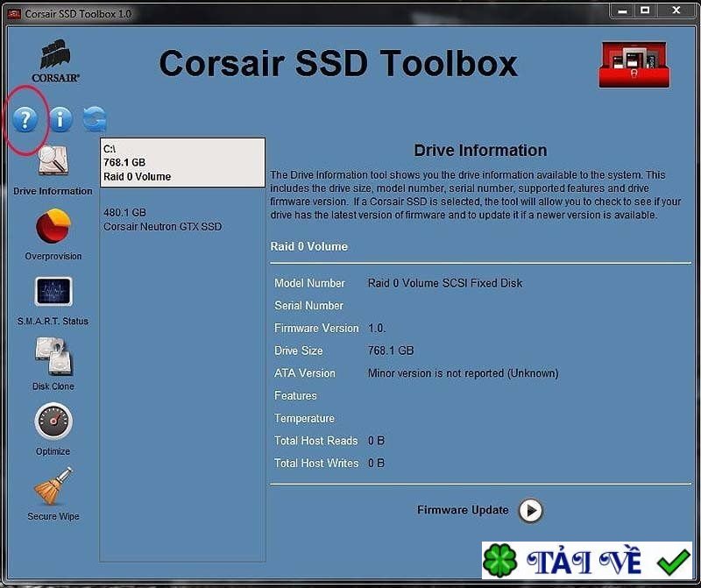Viewport: 701px width, 588px height.
Task: Click the red toolbox graphic
Action: [x=633, y=62]
